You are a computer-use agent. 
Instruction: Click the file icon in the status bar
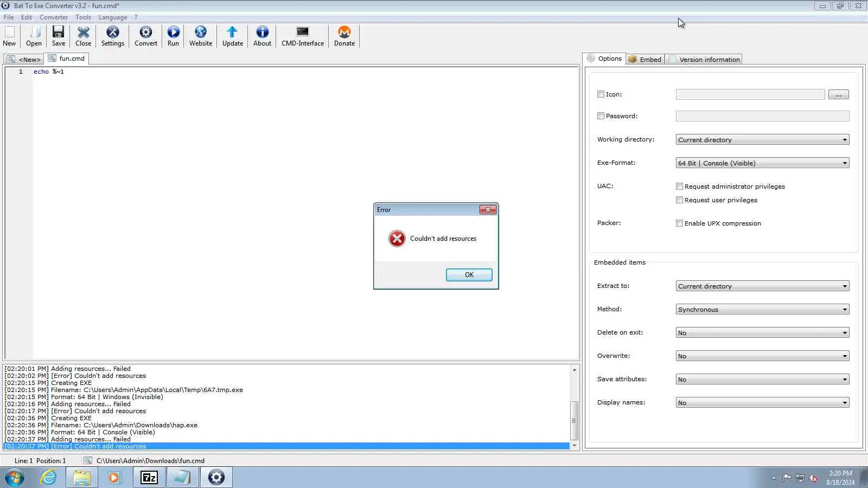(87, 460)
